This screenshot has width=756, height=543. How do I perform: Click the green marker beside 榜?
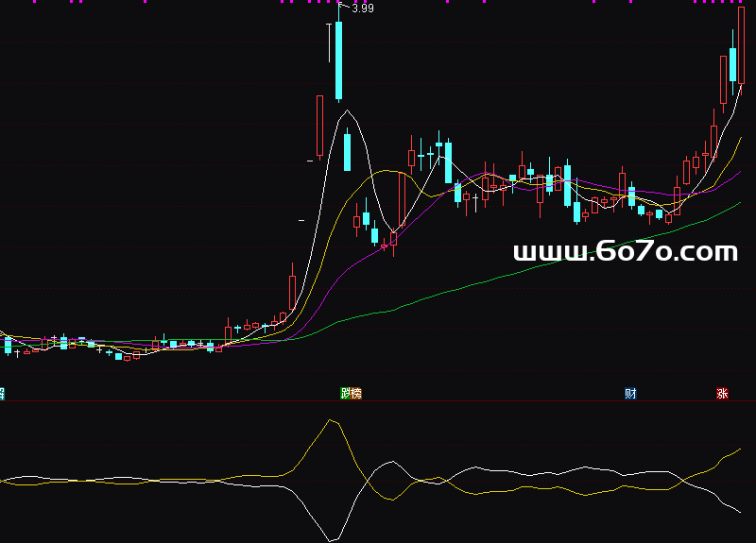tap(346, 393)
